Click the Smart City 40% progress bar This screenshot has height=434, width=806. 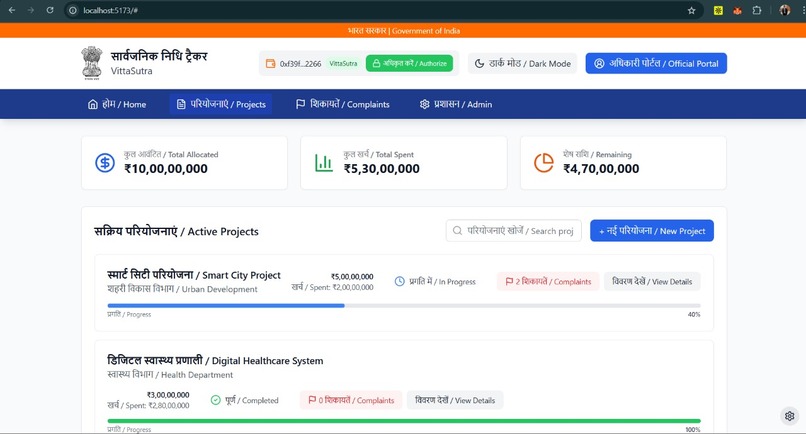click(x=404, y=305)
